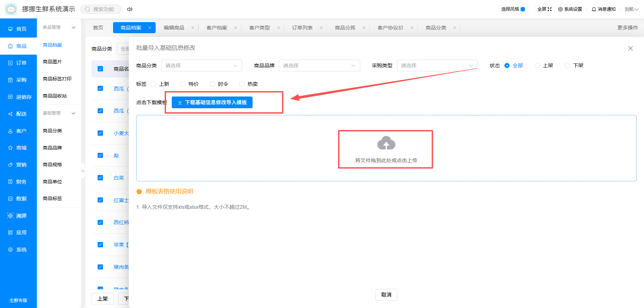Image resolution: width=644 pixels, height=308 pixels.
Task: Click the cloud upload icon
Action: point(386,143)
